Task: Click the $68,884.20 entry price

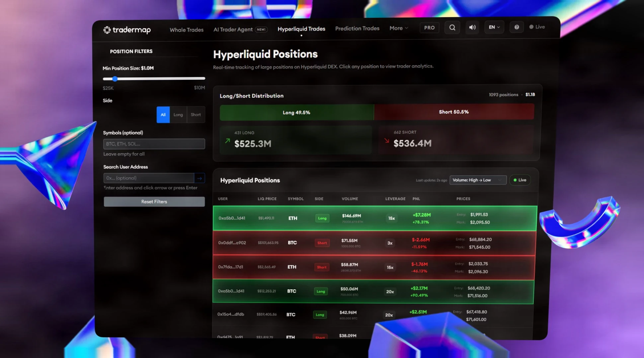Action: [x=480, y=240]
